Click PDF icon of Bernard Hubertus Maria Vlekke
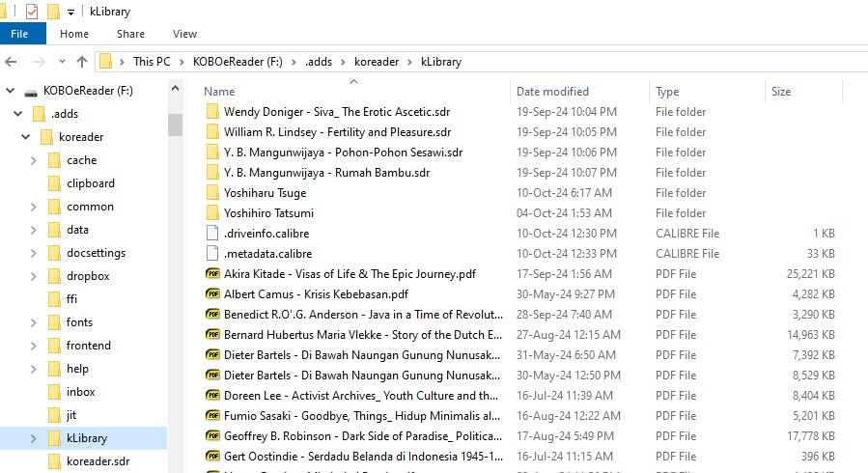The height and width of the screenshot is (473, 868). tap(212, 335)
